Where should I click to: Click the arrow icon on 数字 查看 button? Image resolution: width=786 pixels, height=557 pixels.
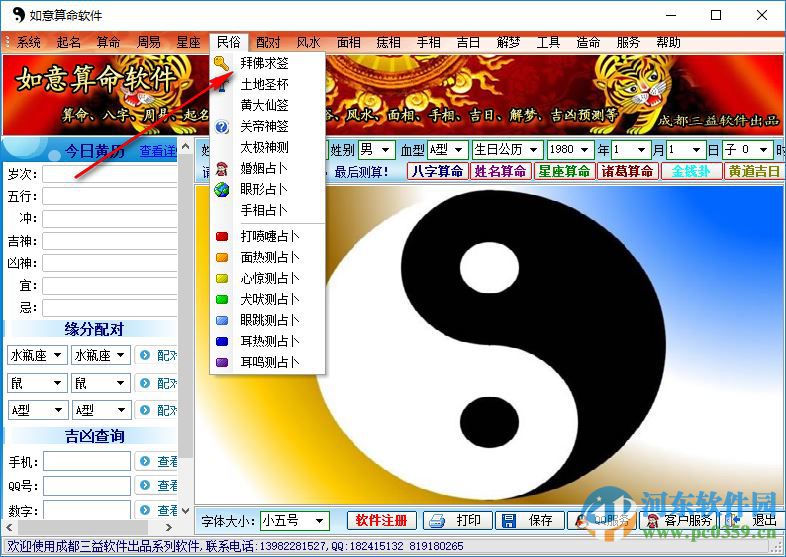tap(145, 509)
